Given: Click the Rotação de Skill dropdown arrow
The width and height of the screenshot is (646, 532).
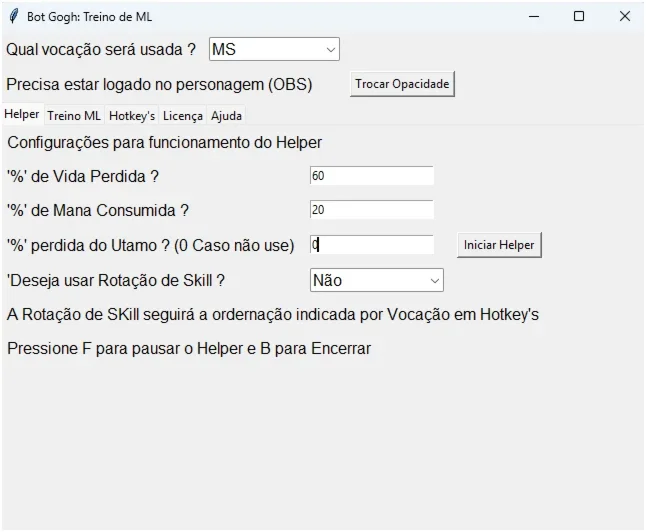Looking at the screenshot, I should click(x=435, y=281).
